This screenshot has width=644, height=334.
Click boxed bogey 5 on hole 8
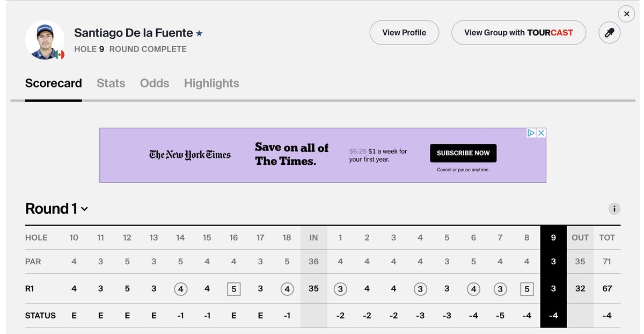[x=527, y=289]
